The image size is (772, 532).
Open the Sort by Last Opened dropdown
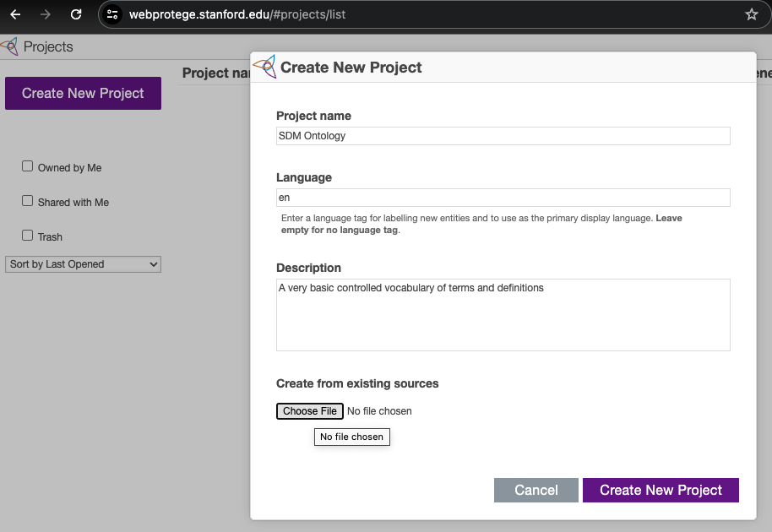(83, 264)
